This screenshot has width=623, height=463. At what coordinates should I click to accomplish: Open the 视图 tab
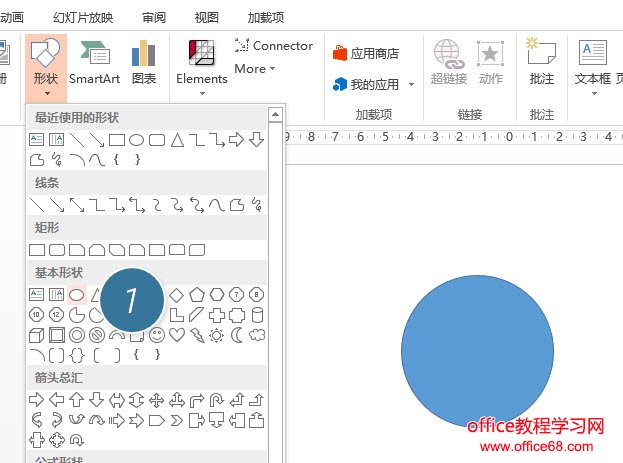tap(207, 17)
